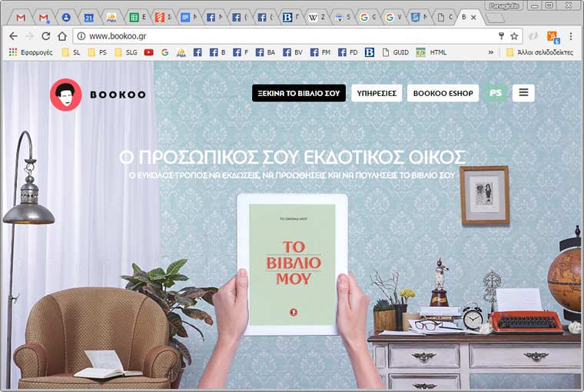
Task: Open Chrome's three-dot menu
Action: (x=570, y=36)
